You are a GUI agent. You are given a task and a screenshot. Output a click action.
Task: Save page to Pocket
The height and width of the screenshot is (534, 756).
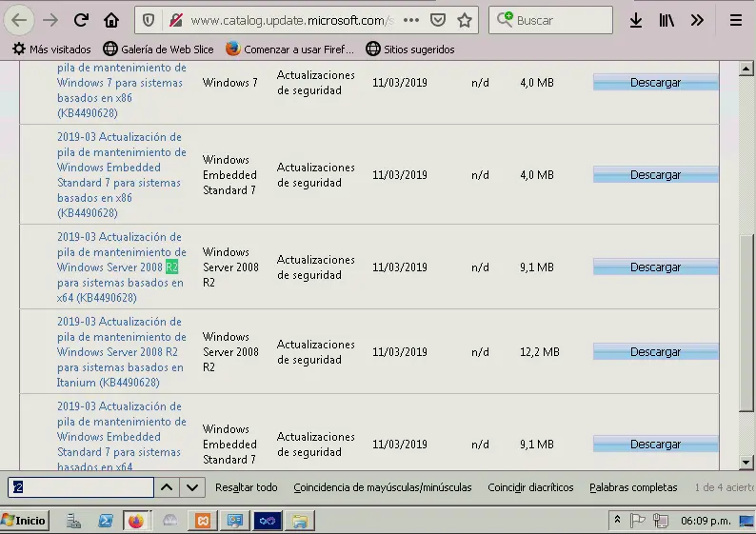tap(438, 20)
